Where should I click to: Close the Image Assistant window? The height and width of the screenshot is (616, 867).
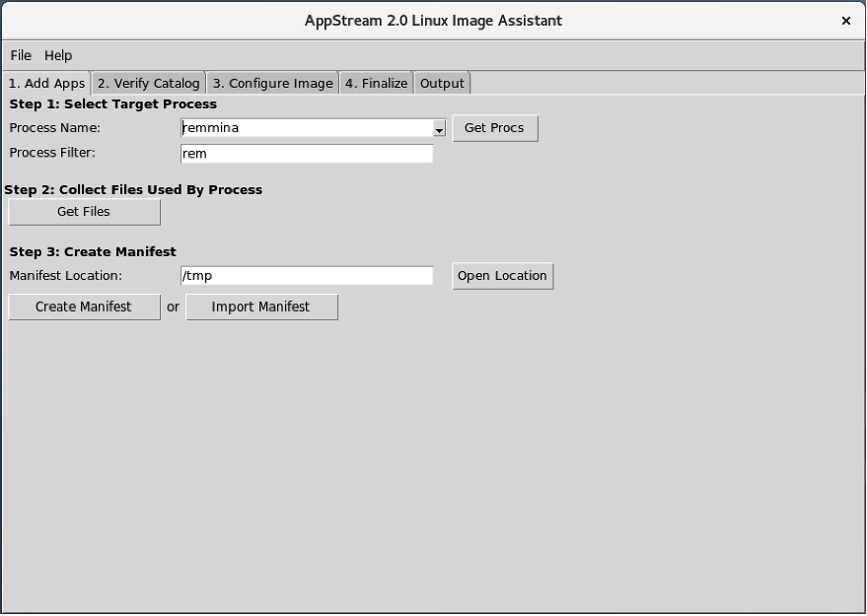[845, 21]
